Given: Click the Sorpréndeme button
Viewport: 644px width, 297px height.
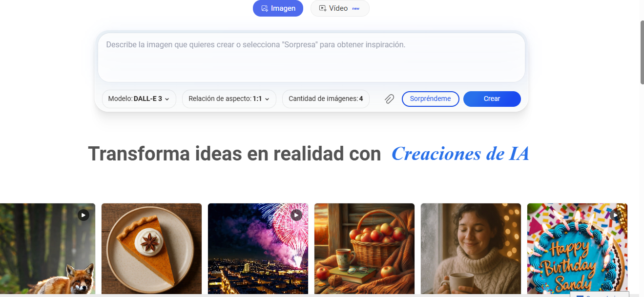Looking at the screenshot, I should pos(431,99).
